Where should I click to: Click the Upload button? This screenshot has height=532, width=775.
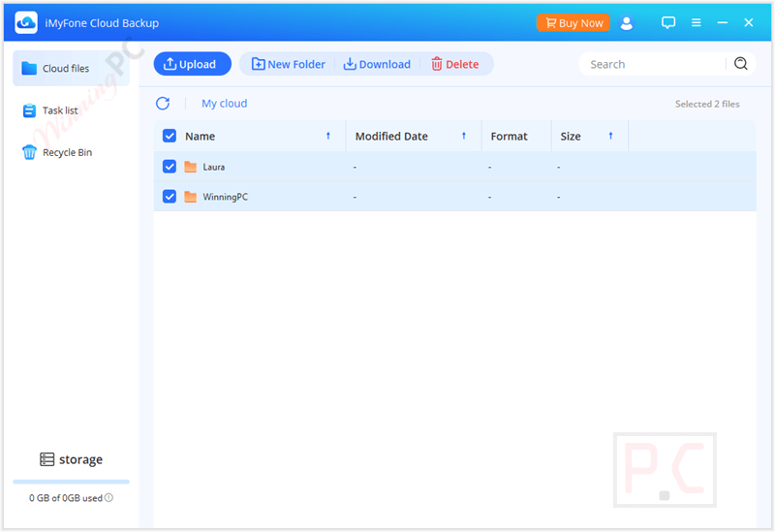pos(192,64)
